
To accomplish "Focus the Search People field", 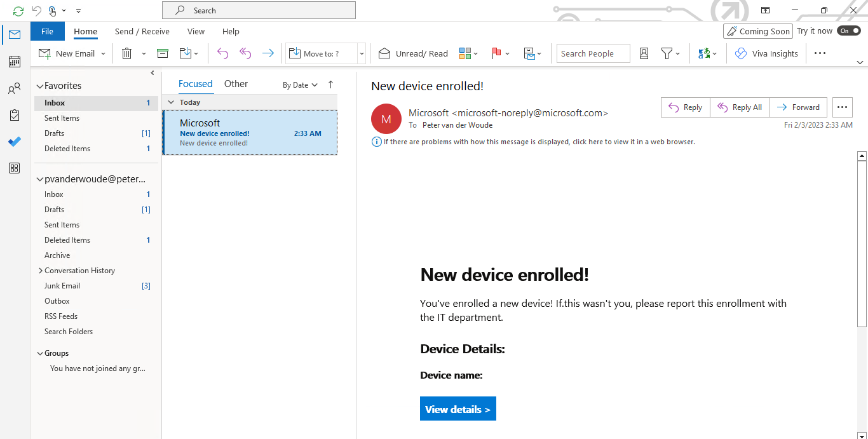I will coord(593,54).
